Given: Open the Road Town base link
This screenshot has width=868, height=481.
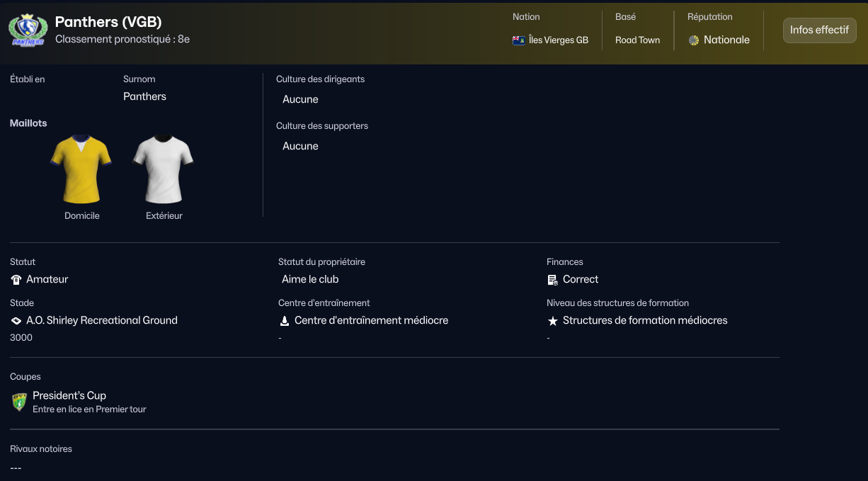Looking at the screenshot, I should pyautogui.click(x=637, y=40).
